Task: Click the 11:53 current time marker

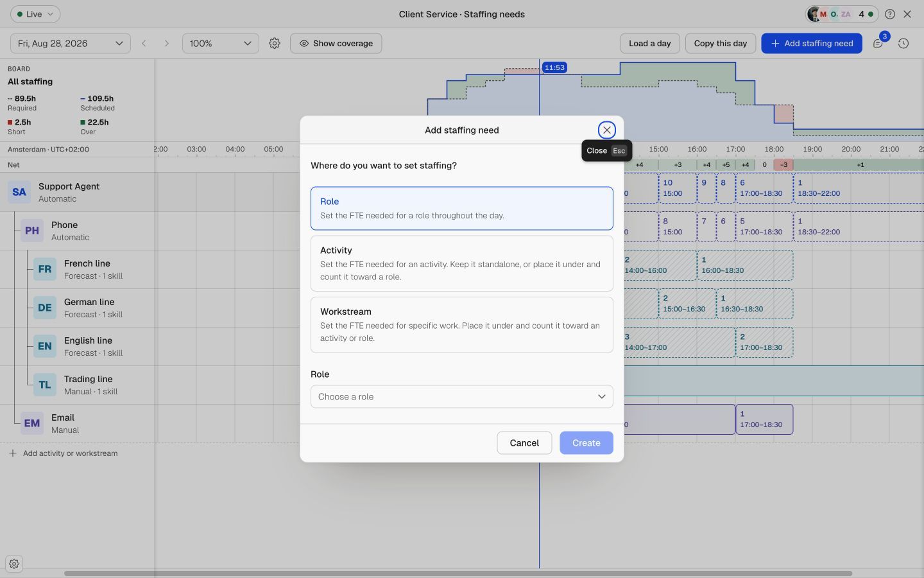Action: 554,67
